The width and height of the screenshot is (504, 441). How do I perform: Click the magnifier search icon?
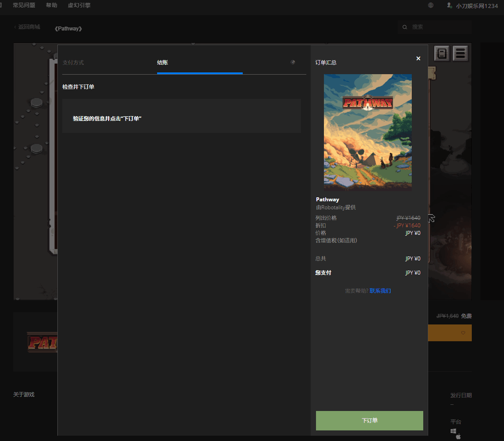click(405, 27)
